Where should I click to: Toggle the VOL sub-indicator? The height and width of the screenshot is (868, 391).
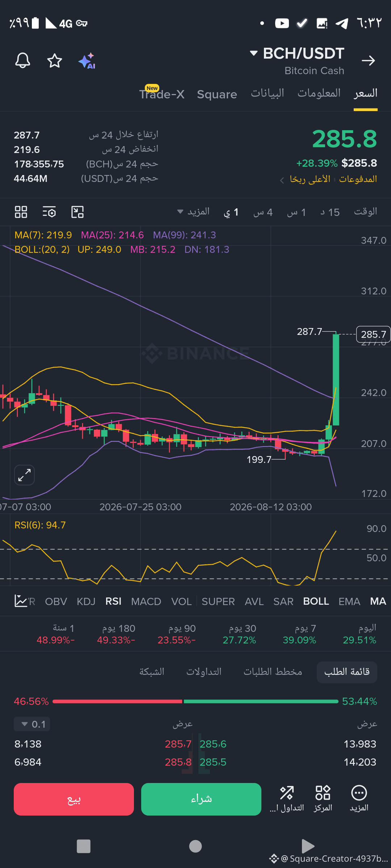pyautogui.click(x=181, y=601)
